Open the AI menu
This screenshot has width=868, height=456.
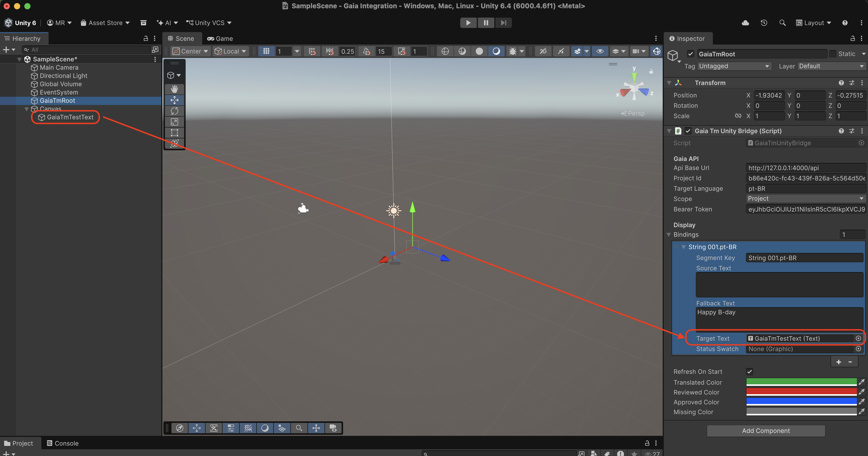[x=167, y=23]
